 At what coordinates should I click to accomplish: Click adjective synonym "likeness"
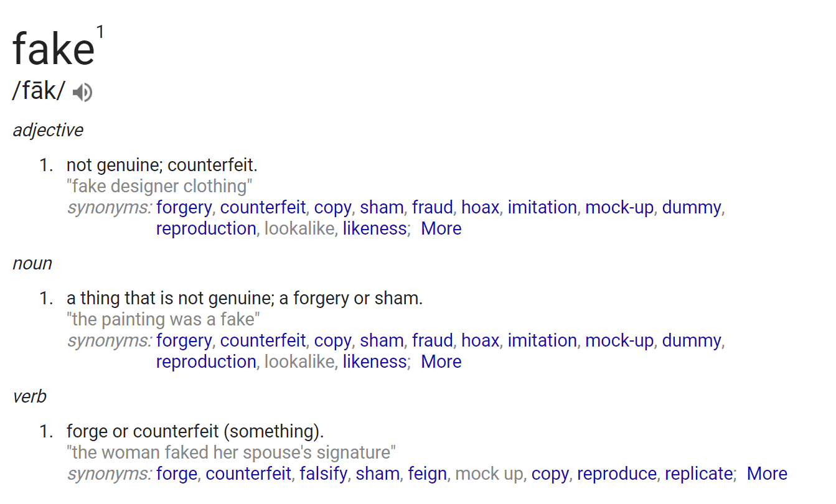coord(374,228)
